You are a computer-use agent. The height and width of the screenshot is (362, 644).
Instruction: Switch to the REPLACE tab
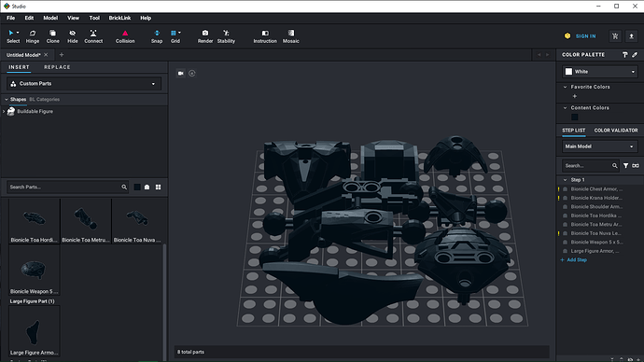pos(57,67)
